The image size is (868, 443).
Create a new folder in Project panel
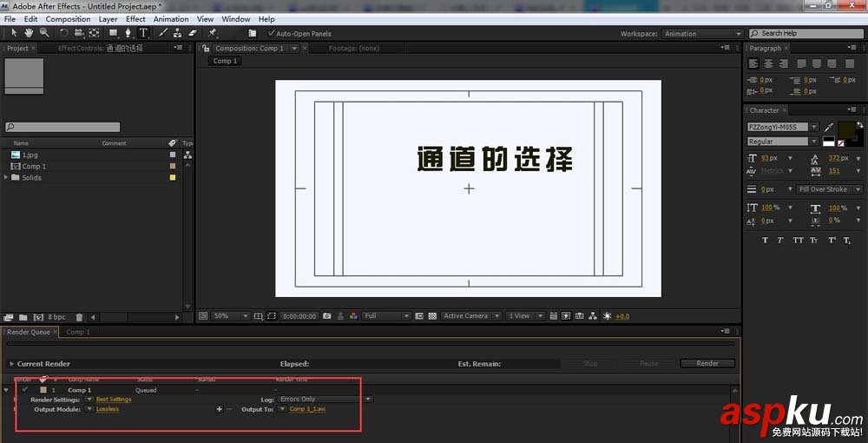[x=23, y=317]
